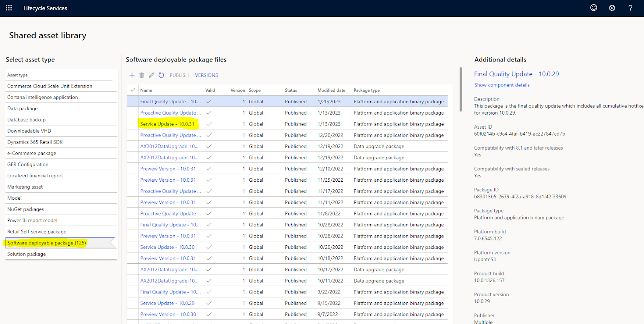Select NuGet packages asset type
Viewport: 644px width, 324px height.
point(62,209)
